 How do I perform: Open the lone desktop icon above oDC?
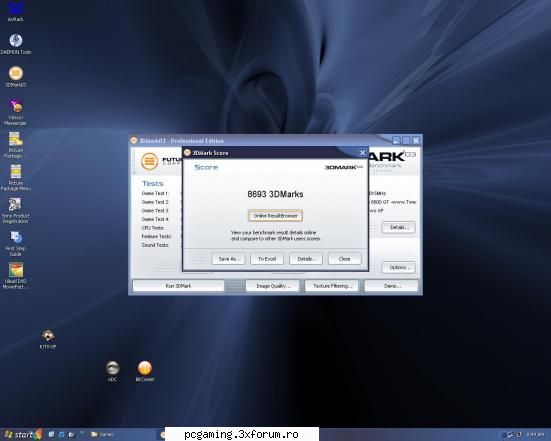pos(48,339)
